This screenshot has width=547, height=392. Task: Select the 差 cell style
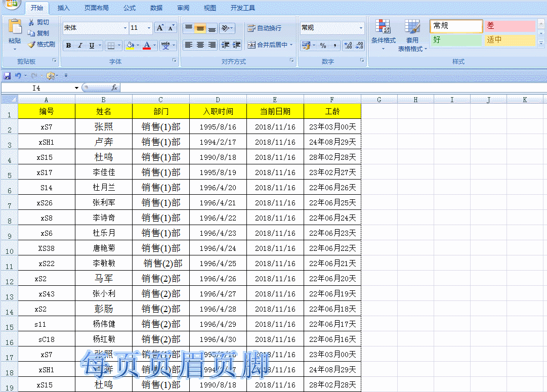pos(510,26)
